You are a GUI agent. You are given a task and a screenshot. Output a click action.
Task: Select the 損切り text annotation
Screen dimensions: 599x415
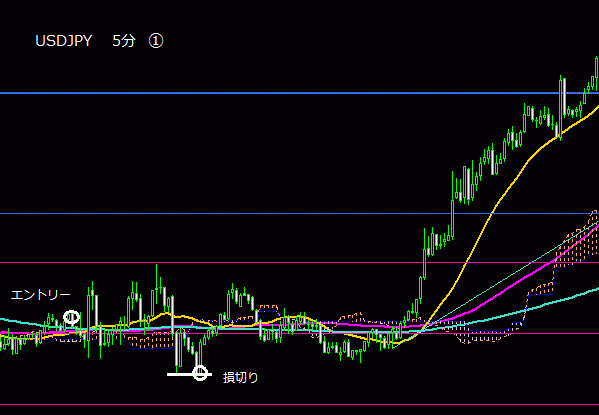tap(241, 378)
